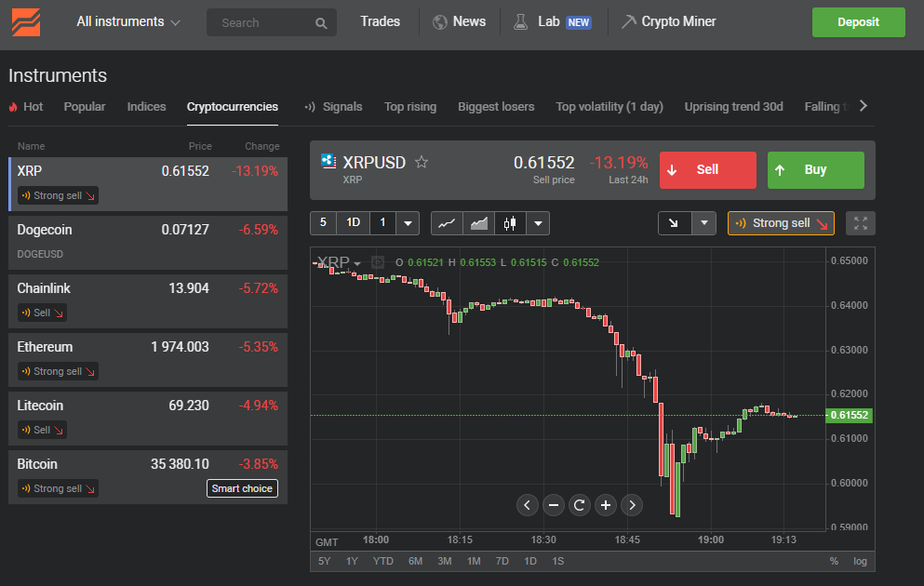Screen dimensions: 924x586
Task: Click the Sell signal badge under Litecoin
Action: click(x=42, y=430)
